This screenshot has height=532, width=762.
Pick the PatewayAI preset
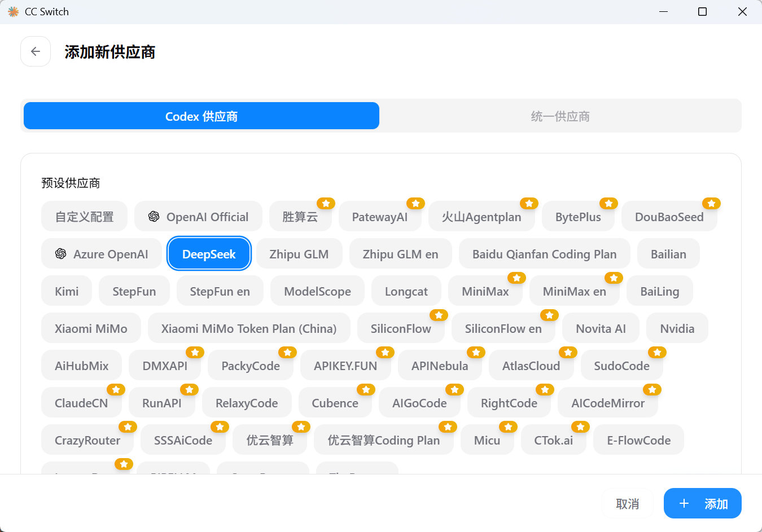380,217
